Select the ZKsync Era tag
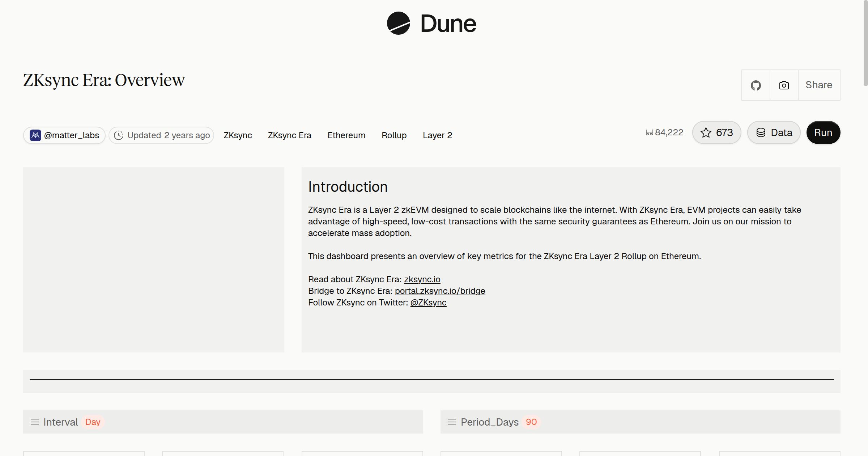Screen dimensions: 868x456 [290, 135]
